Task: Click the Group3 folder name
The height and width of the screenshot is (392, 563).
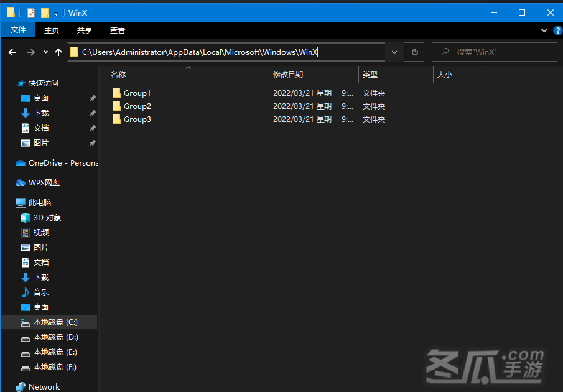Action: point(137,119)
